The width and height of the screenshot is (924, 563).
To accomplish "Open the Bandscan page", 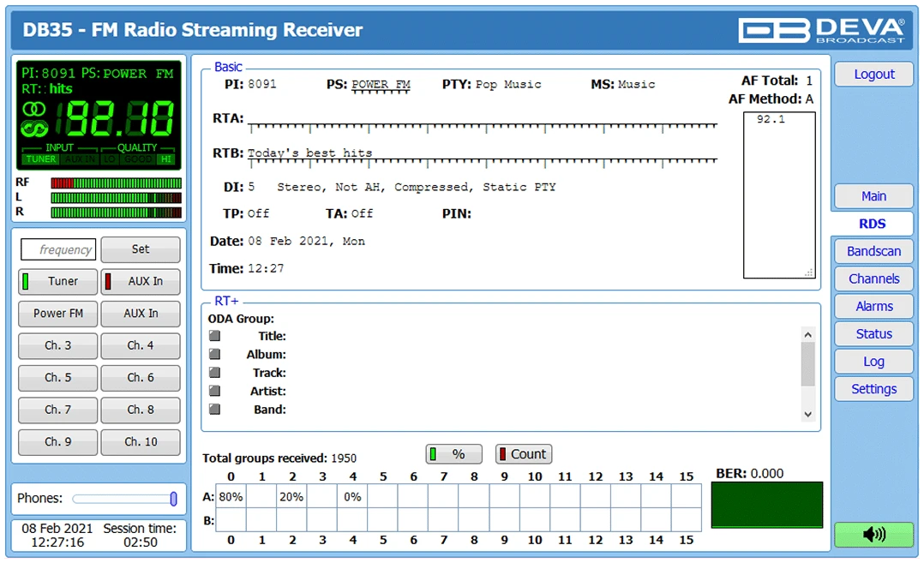I will tap(874, 251).
